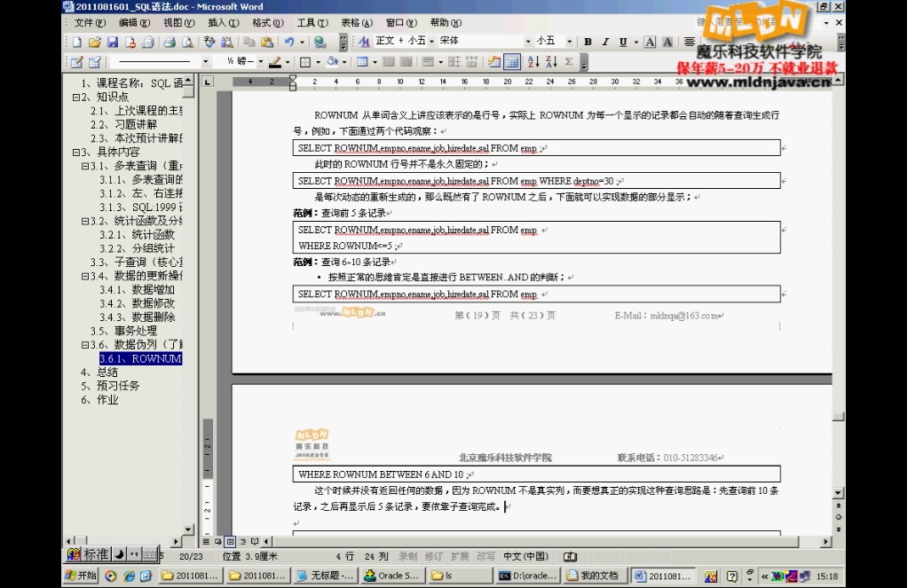Viewport: 907px width, 588px height.
Task: Select the table Eraser tool
Action: click(95, 62)
